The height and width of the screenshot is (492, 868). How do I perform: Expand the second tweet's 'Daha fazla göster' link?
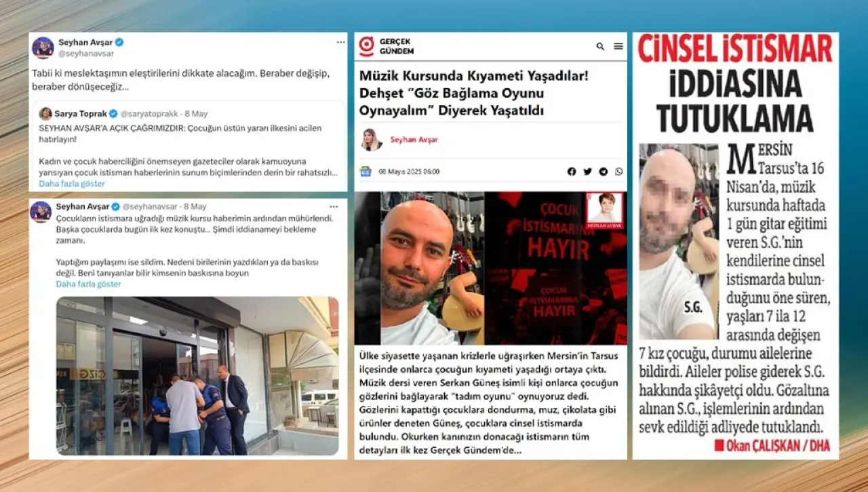88,284
